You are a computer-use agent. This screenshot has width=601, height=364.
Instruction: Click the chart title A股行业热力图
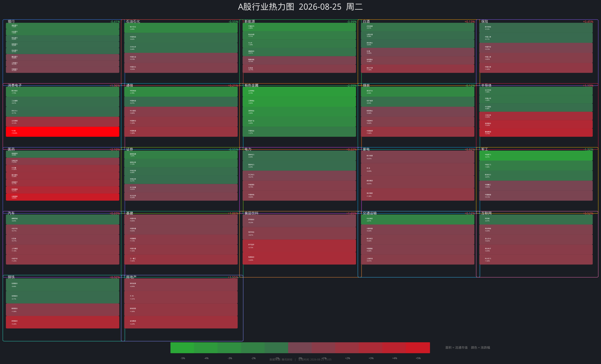coord(266,7)
